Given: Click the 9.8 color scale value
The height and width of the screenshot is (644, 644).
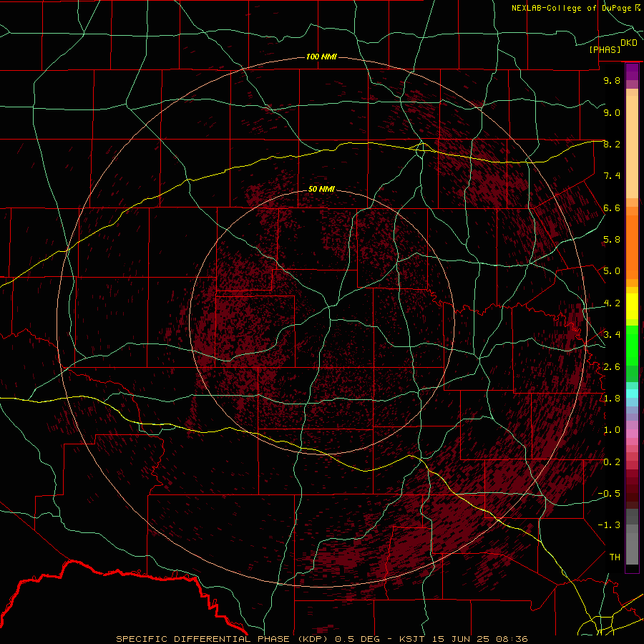Looking at the screenshot, I should click(x=612, y=80).
